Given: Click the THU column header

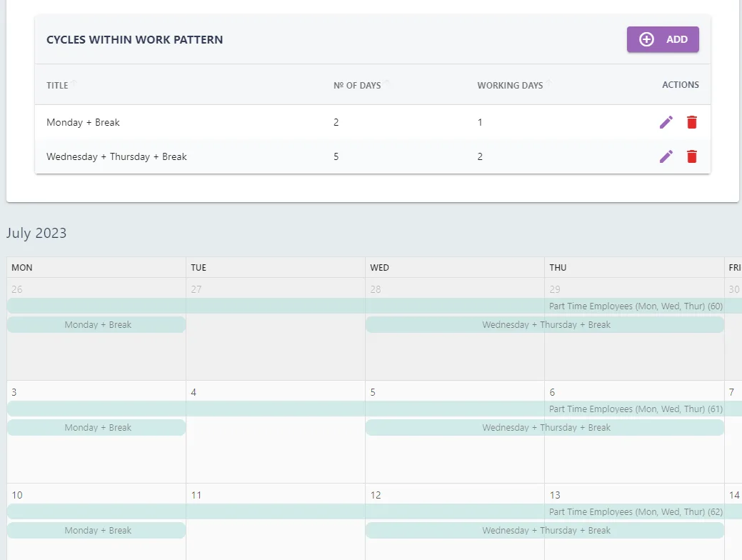Looking at the screenshot, I should (x=634, y=267).
